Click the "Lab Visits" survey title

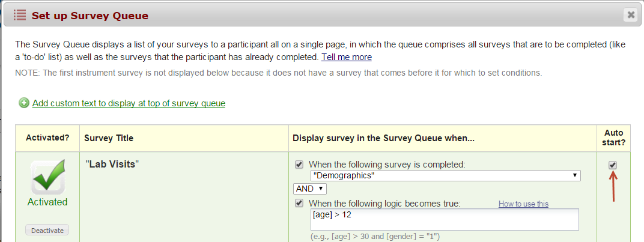point(112,164)
